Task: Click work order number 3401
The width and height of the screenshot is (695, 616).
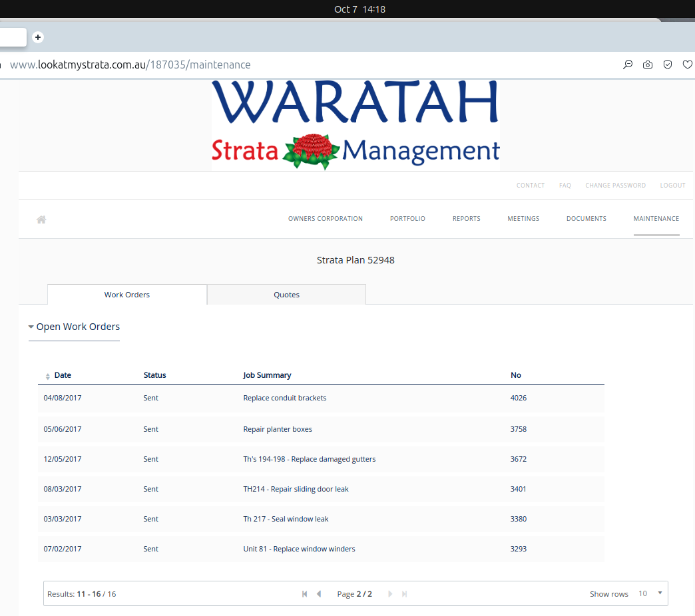Action: coord(518,489)
